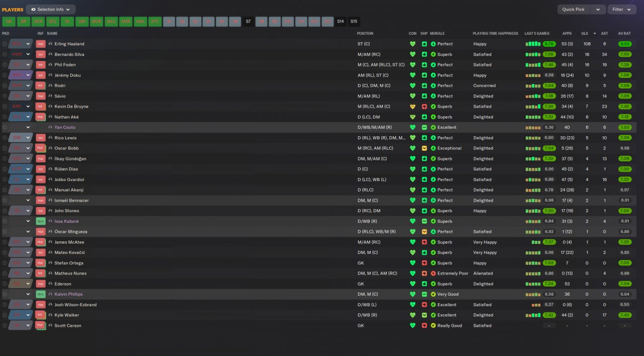This screenshot has width=644, height=356.
Task: Open the Selection Info view menu
Action: pos(51,10)
